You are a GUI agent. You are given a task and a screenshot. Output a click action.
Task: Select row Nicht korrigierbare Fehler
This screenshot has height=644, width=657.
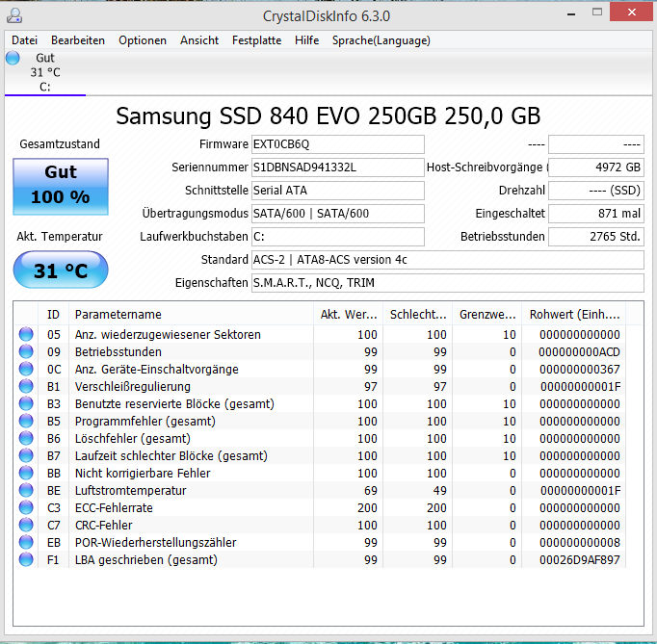pos(320,473)
